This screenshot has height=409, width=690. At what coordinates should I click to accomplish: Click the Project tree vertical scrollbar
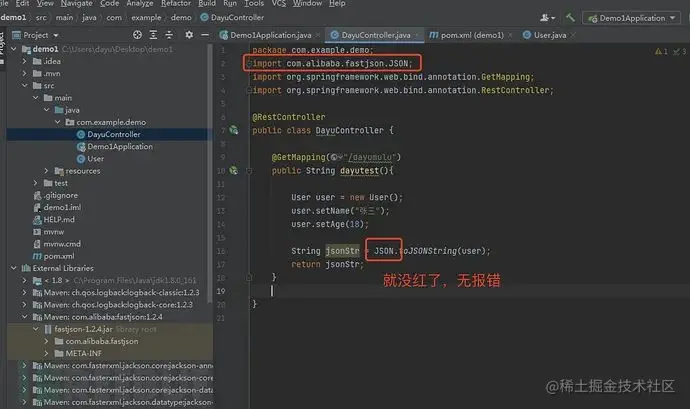click(x=209, y=174)
